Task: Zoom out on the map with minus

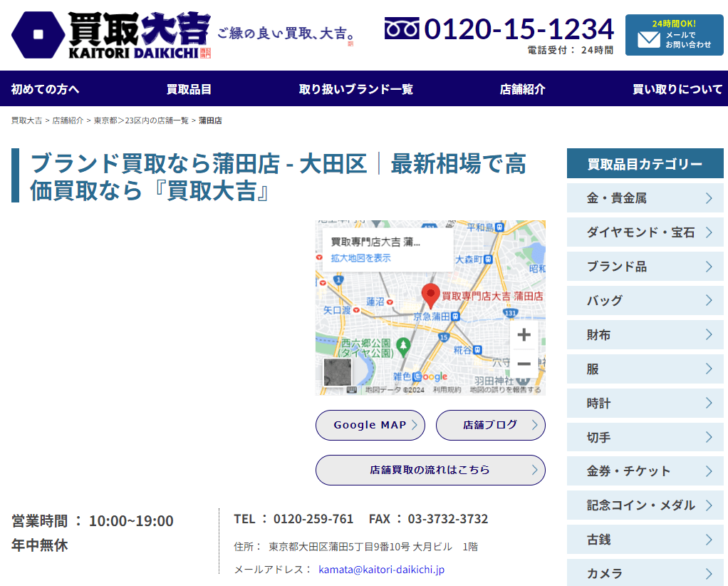Action: pyautogui.click(x=524, y=364)
